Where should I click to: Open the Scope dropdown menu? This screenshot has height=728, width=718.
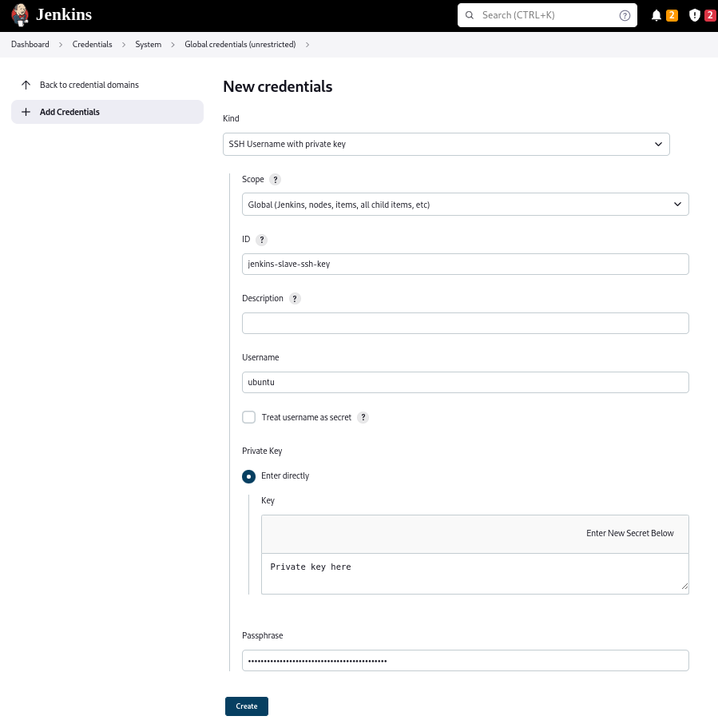465,205
